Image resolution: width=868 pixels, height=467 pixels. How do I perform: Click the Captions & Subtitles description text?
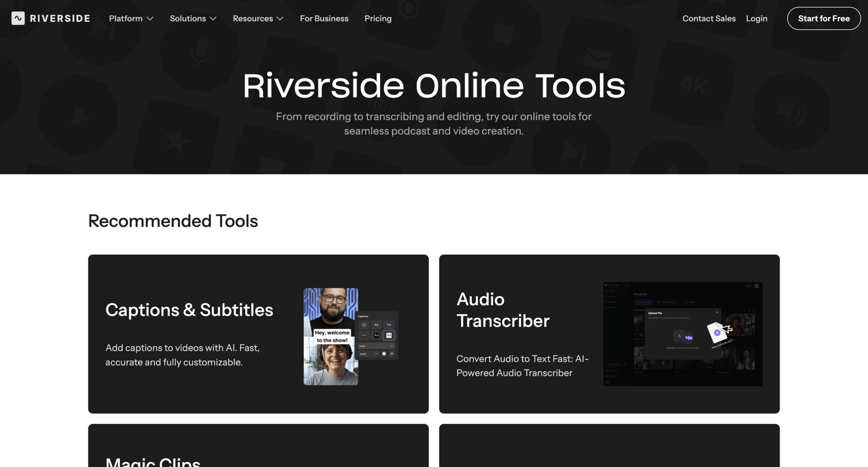(183, 355)
